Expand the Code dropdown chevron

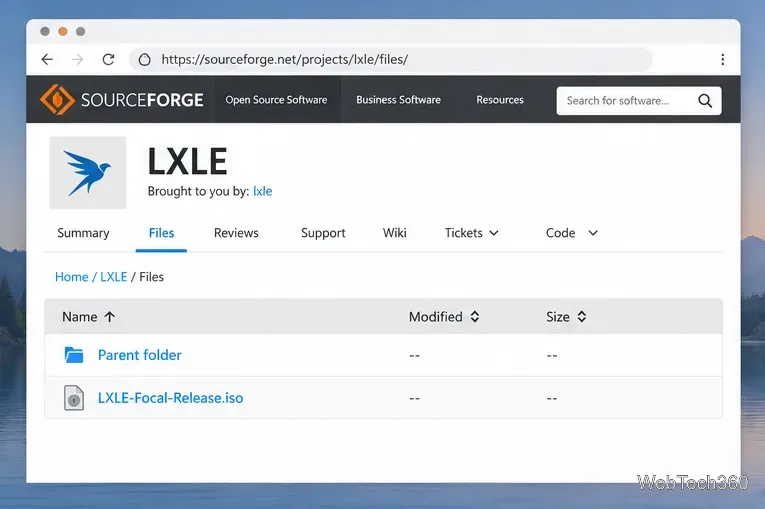[593, 233]
